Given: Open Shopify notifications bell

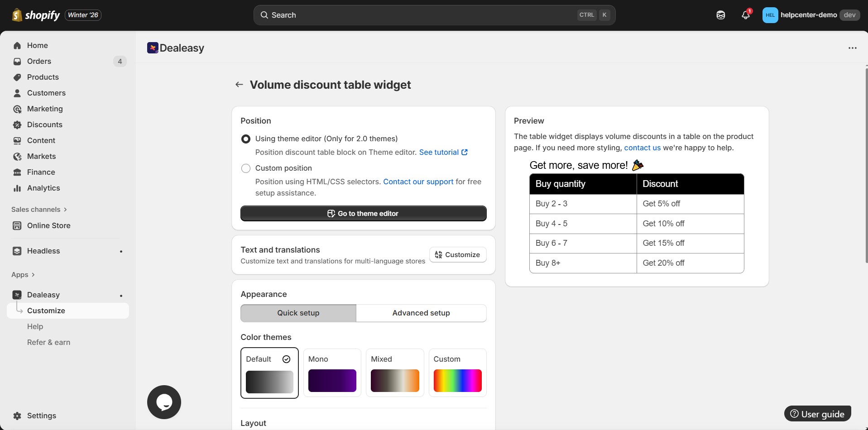Looking at the screenshot, I should click(x=745, y=15).
